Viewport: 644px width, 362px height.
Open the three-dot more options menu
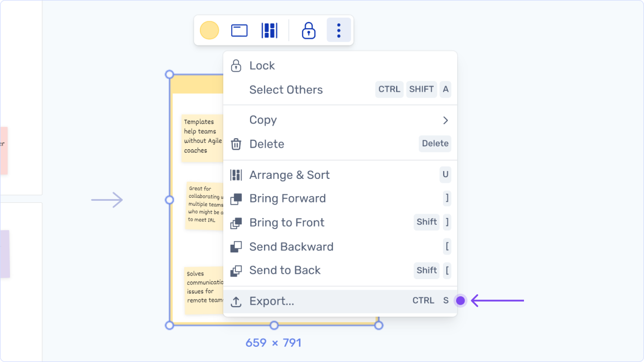pos(339,30)
